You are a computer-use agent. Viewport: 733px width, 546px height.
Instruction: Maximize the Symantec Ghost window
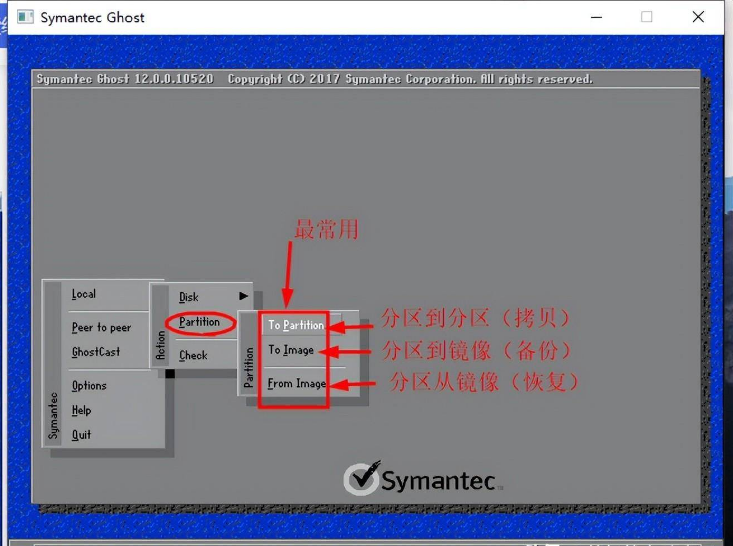[x=647, y=17]
